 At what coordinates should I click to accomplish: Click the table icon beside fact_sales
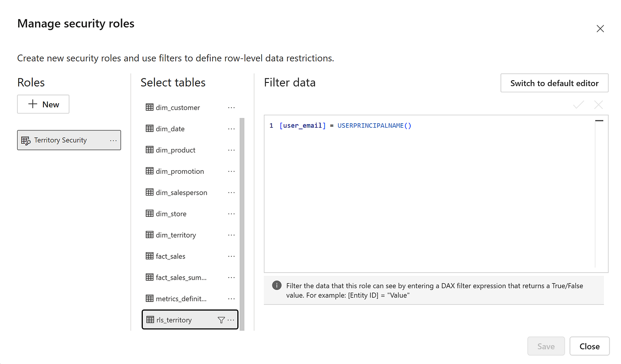pyautogui.click(x=149, y=256)
